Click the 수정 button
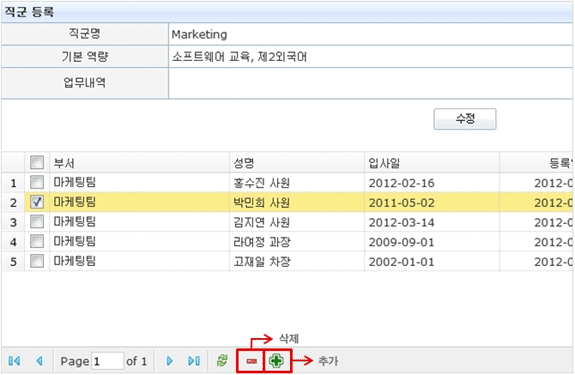 point(465,119)
